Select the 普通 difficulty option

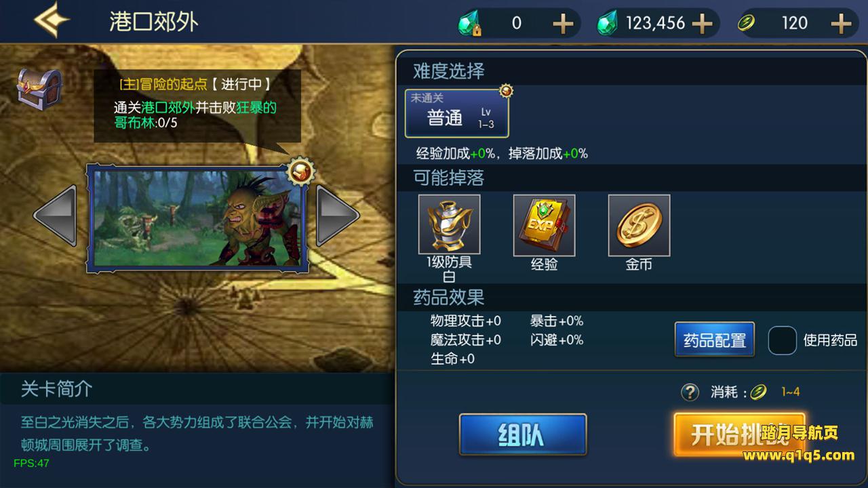[456, 113]
